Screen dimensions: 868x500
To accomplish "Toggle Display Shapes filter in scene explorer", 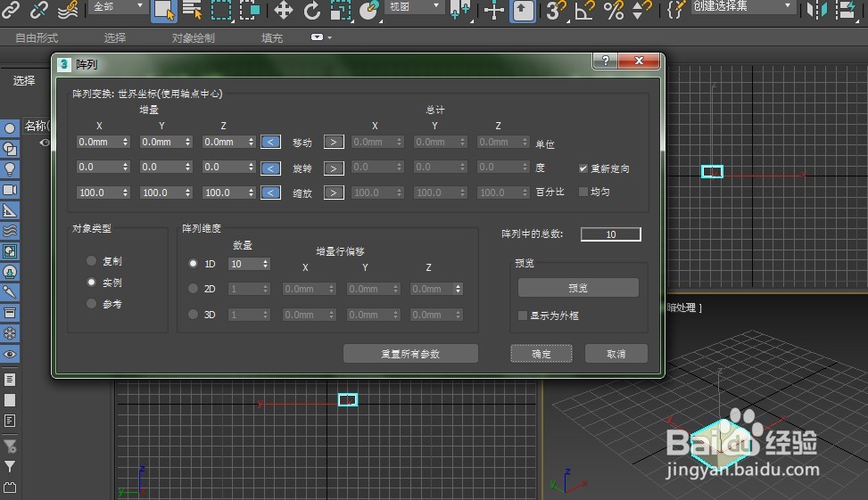I will click(x=10, y=149).
